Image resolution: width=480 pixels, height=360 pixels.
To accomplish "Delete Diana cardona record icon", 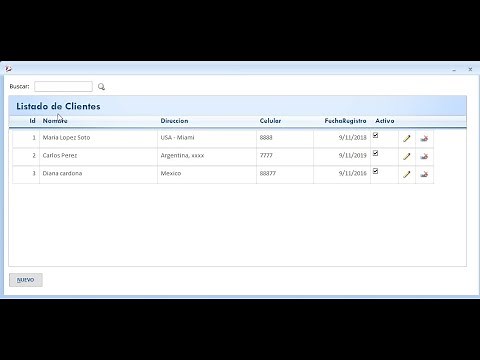I will pos(424,174).
